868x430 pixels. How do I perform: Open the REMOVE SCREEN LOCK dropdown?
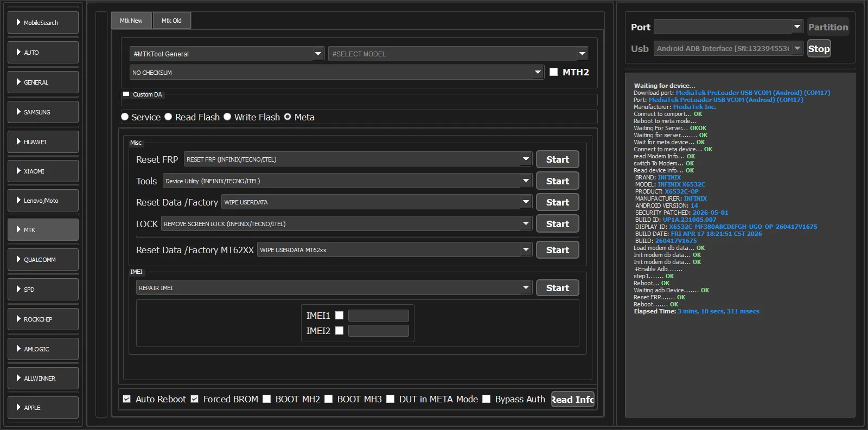pyautogui.click(x=346, y=224)
